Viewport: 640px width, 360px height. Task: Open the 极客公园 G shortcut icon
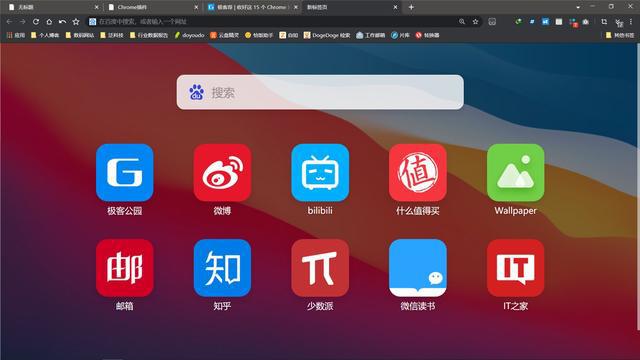click(x=124, y=172)
